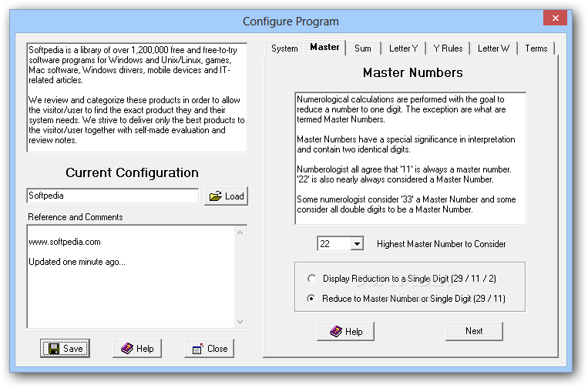Select Display Reduction to a Single Digit
The image size is (588, 388).
311,279
